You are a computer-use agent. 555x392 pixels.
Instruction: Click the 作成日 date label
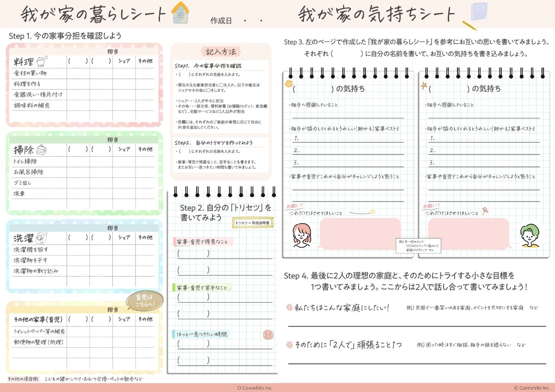[221, 20]
